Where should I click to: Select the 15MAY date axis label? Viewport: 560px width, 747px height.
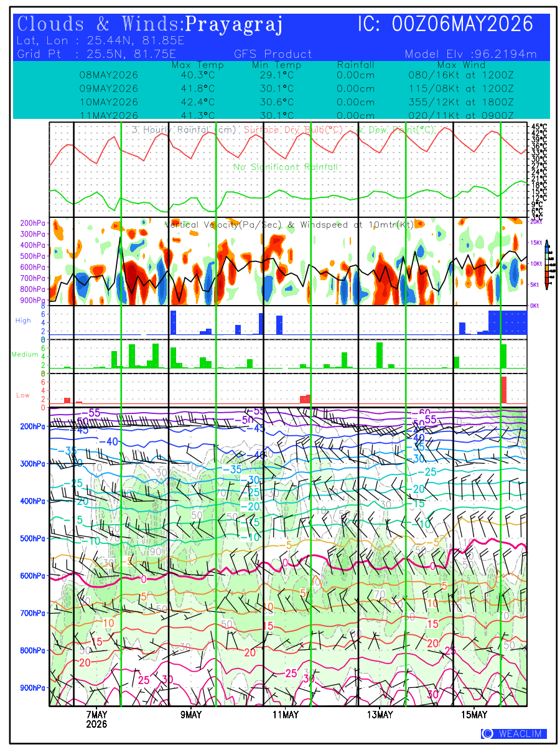pos(475,714)
